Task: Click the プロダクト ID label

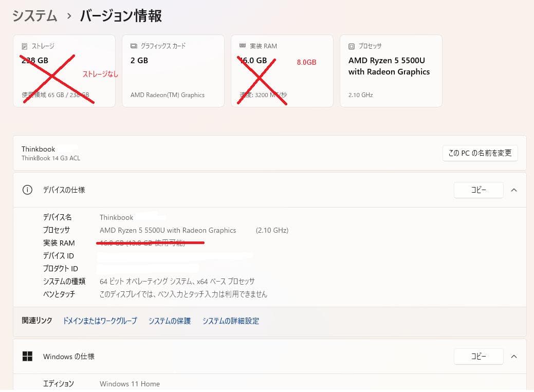Action: coord(61,268)
